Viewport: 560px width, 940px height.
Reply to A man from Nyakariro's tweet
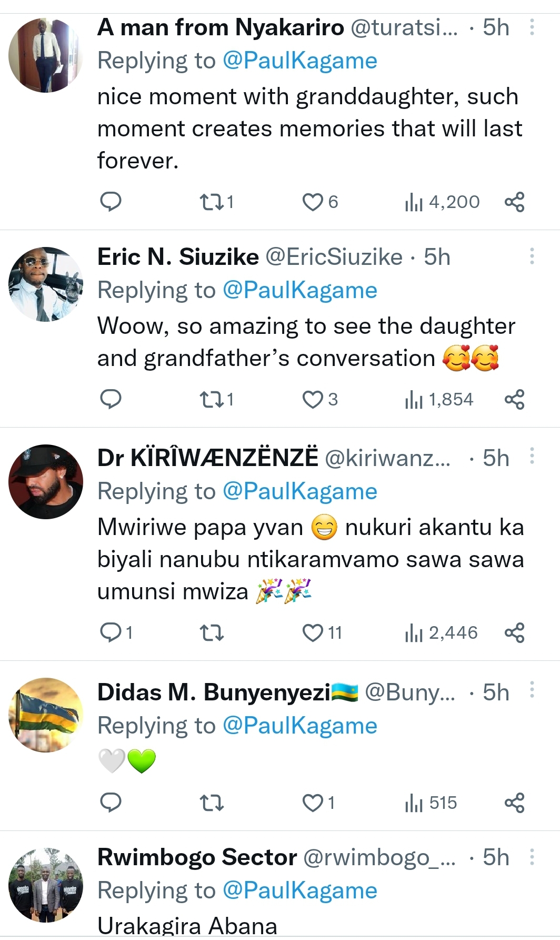tap(111, 202)
